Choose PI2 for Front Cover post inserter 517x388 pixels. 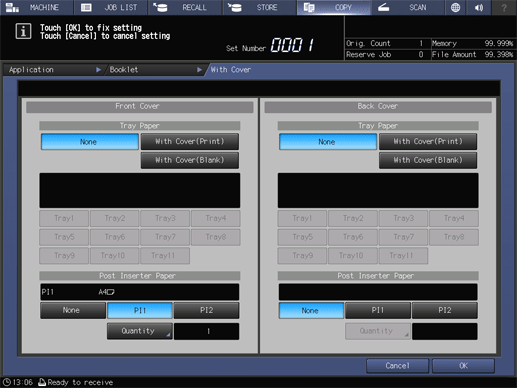206,310
